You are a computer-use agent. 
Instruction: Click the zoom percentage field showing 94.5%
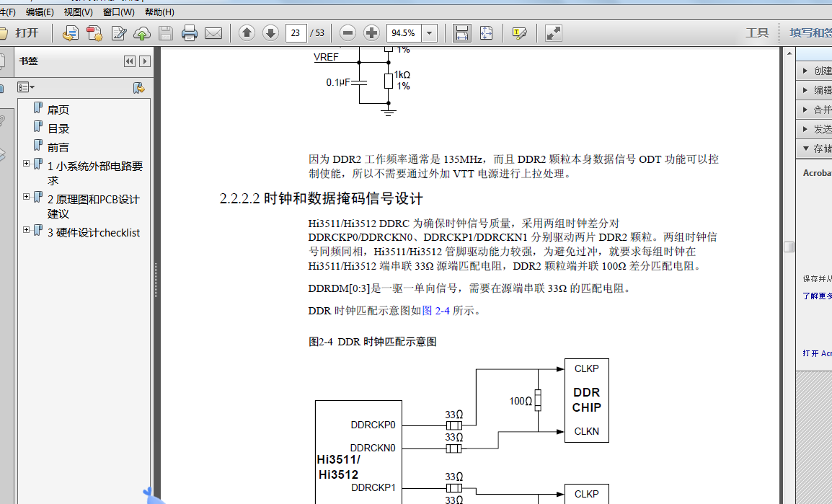[x=404, y=33]
